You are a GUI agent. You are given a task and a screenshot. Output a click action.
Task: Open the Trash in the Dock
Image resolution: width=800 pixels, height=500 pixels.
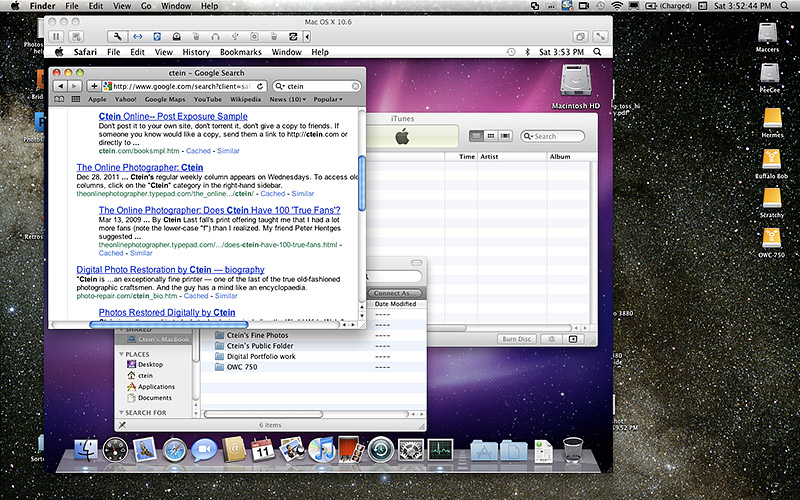click(573, 452)
